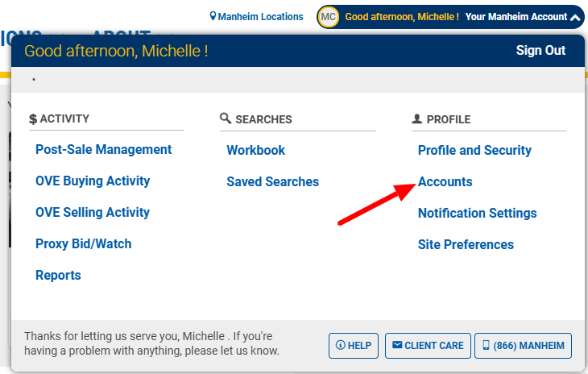Click the magnifier Searches icon
This screenshot has height=374, width=588.
pos(226,119)
